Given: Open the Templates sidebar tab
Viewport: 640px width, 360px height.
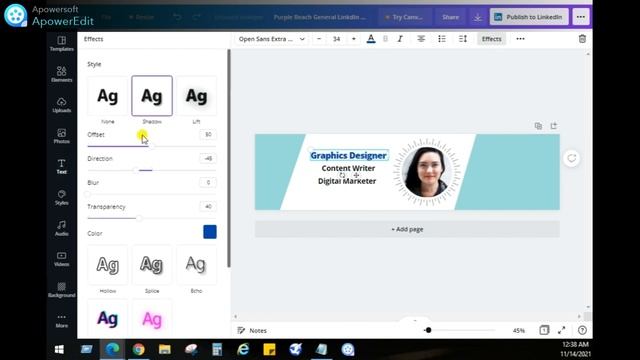Looking at the screenshot, I should pos(62,43).
